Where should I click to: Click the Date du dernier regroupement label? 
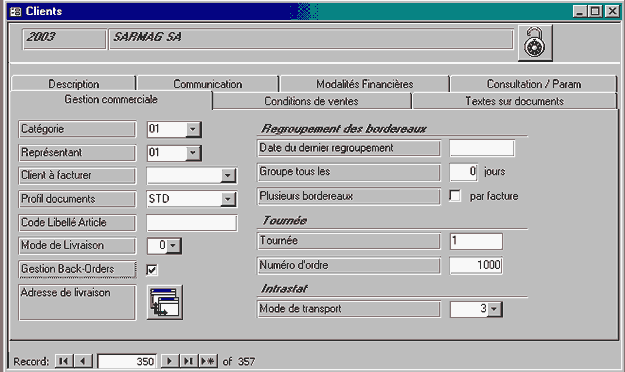[349, 148]
